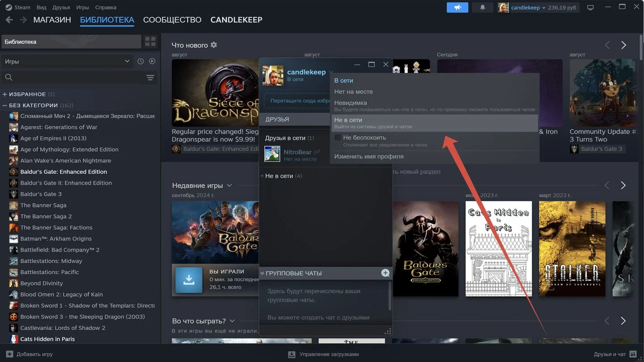
Task: Open the Baldur's Gate Enhanced Edition cover
Action: 425,248
